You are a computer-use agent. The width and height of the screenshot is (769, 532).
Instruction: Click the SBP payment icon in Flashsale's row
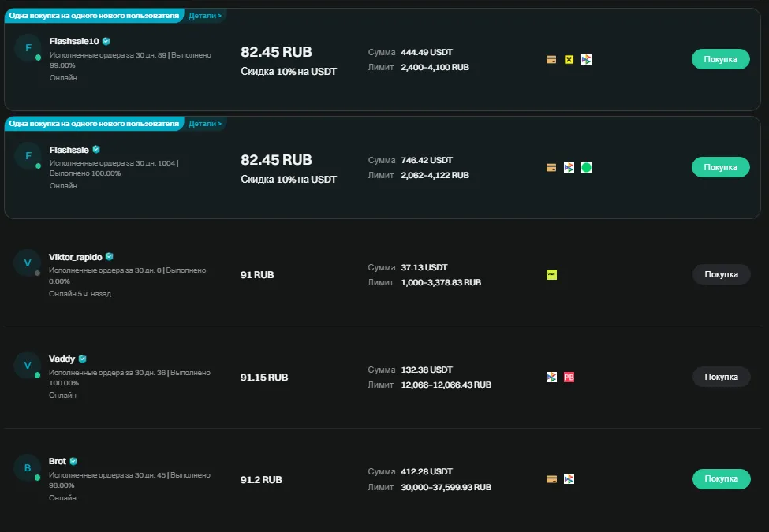click(569, 167)
